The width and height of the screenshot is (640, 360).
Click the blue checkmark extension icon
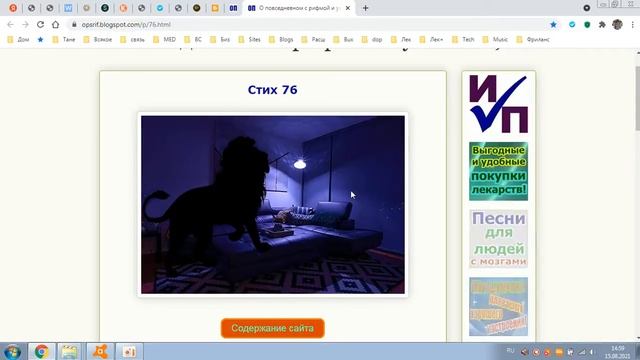tap(572, 24)
